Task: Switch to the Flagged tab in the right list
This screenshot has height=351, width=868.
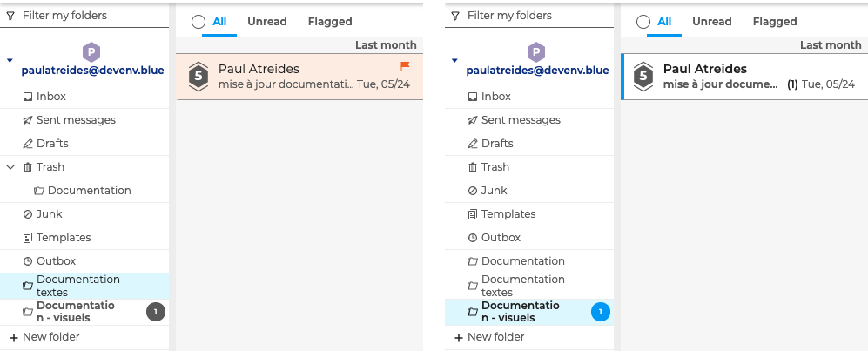Action: [775, 22]
